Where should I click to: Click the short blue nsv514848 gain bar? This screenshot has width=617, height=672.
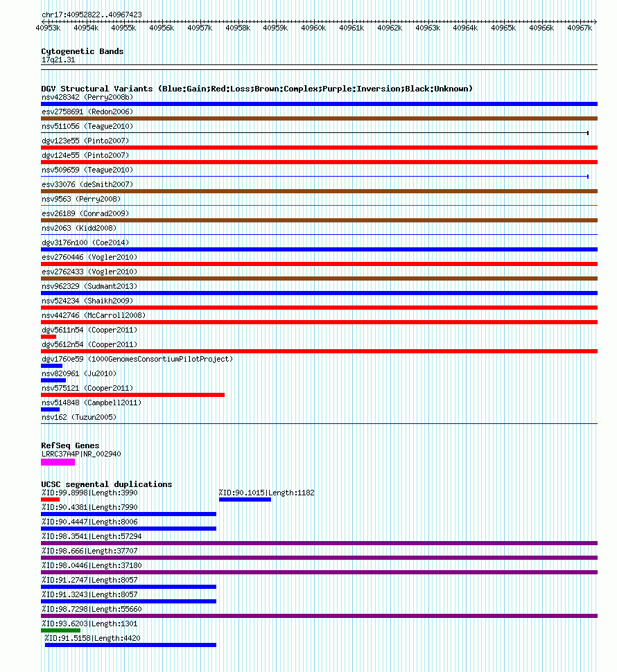[x=50, y=409]
